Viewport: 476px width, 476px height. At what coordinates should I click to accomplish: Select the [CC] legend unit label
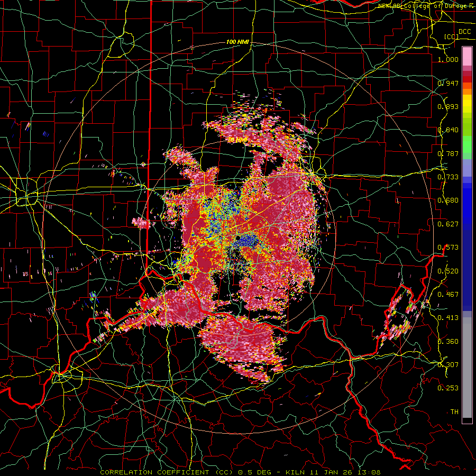pyautogui.click(x=452, y=36)
